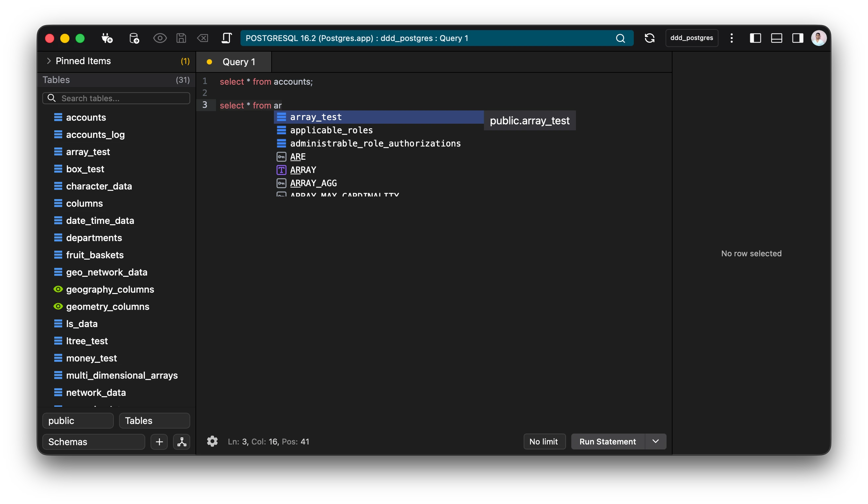Click the search icon in connection bar
The image size is (868, 504).
620,38
